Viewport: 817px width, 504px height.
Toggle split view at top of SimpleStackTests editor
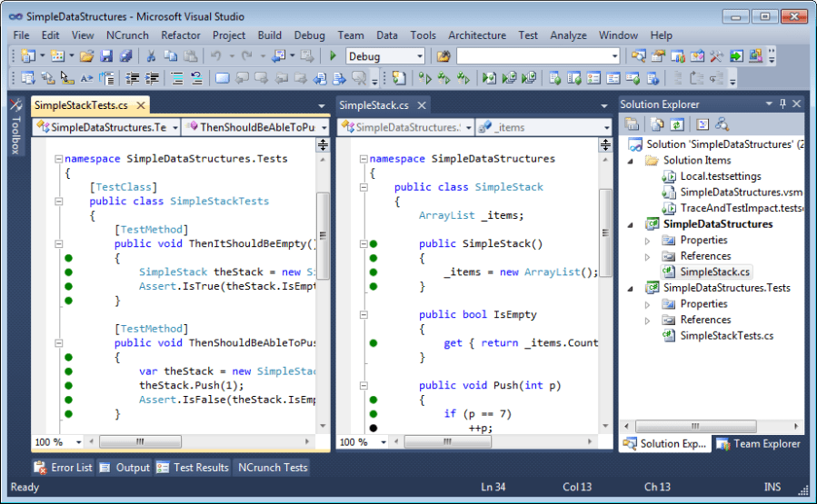click(x=323, y=144)
